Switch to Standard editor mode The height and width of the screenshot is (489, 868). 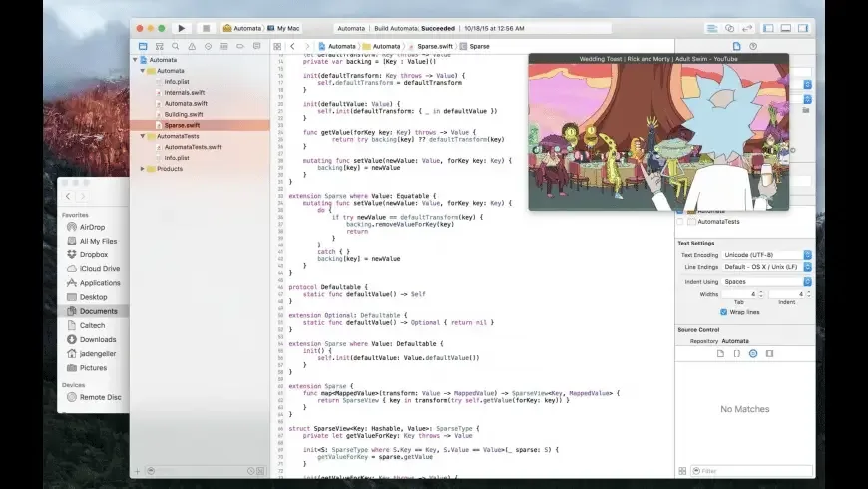click(x=712, y=28)
